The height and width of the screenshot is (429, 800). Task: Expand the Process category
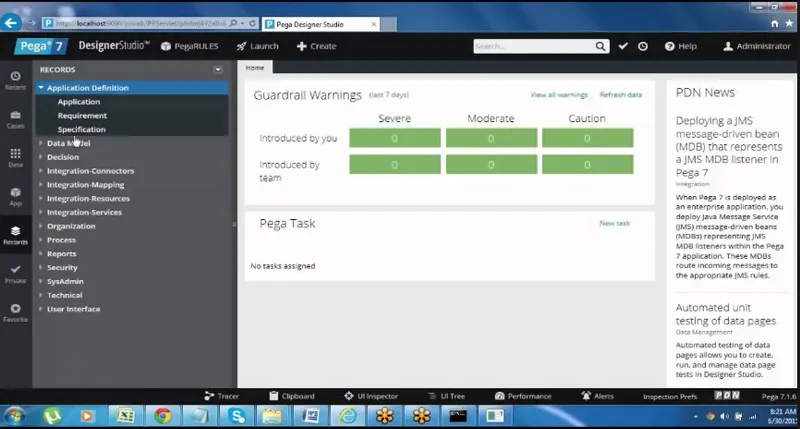(x=41, y=240)
